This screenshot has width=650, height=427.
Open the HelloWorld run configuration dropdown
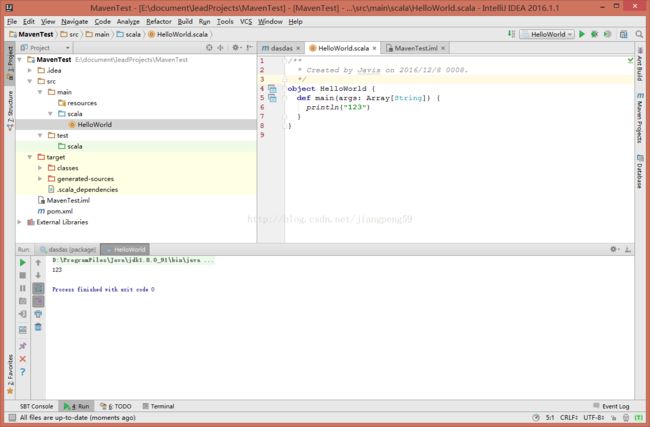pyautogui.click(x=547, y=34)
